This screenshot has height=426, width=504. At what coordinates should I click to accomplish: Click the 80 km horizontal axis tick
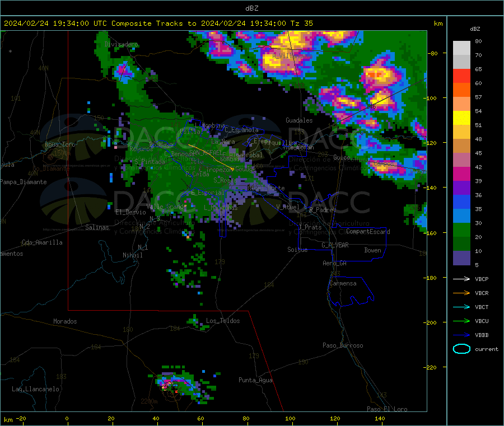point(246,419)
